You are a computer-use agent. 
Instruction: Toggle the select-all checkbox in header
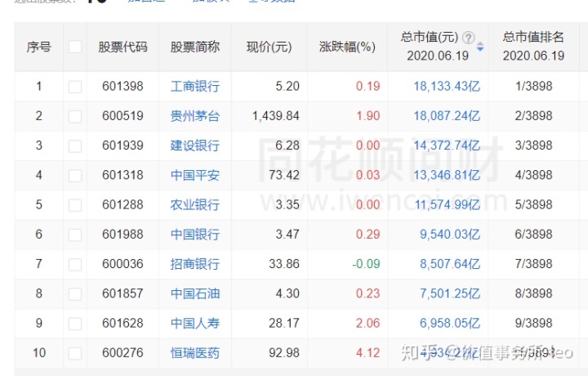pos(75,47)
